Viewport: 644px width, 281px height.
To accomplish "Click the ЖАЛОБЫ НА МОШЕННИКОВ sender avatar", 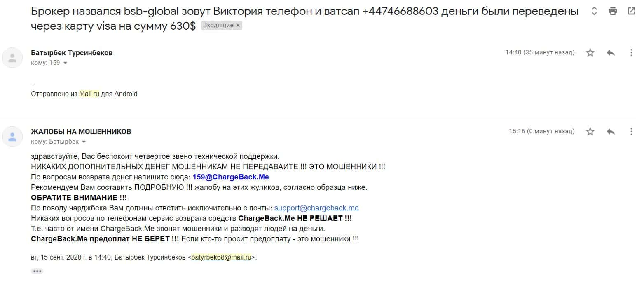I will tap(12, 136).
